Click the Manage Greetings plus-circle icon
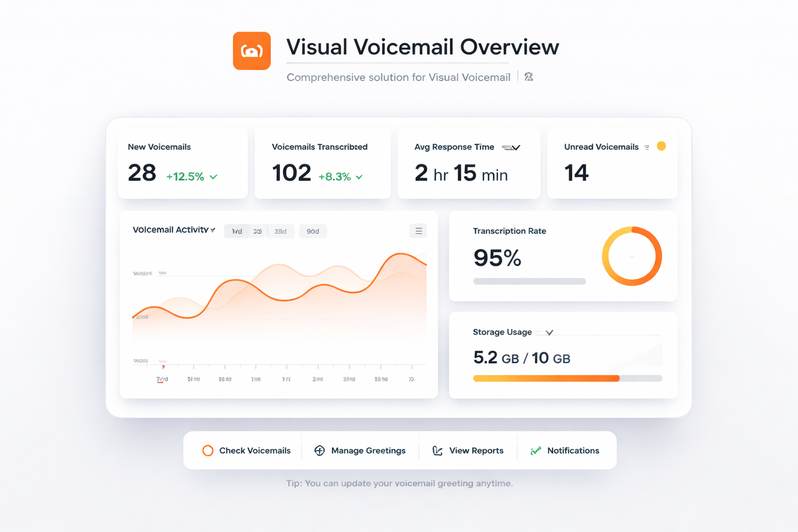798x532 pixels. (x=320, y=450)
